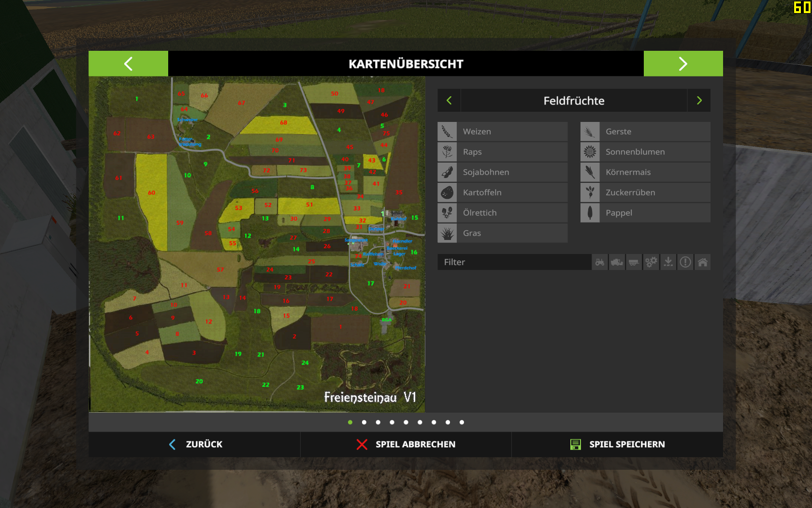
Task: Click the KARTENÜBERSICHT title
Action: coord(406,64)
